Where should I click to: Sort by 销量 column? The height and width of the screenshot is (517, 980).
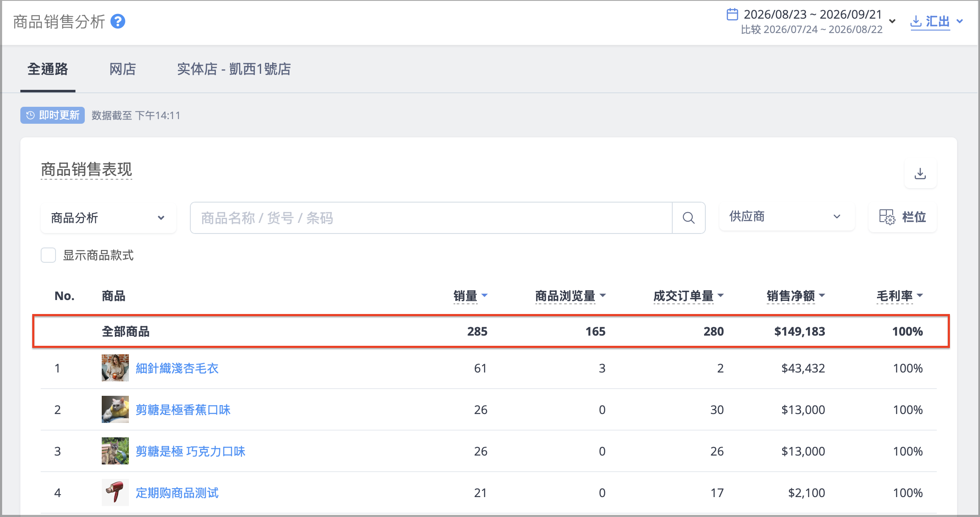pyautogui.click(x=471, y=296)
